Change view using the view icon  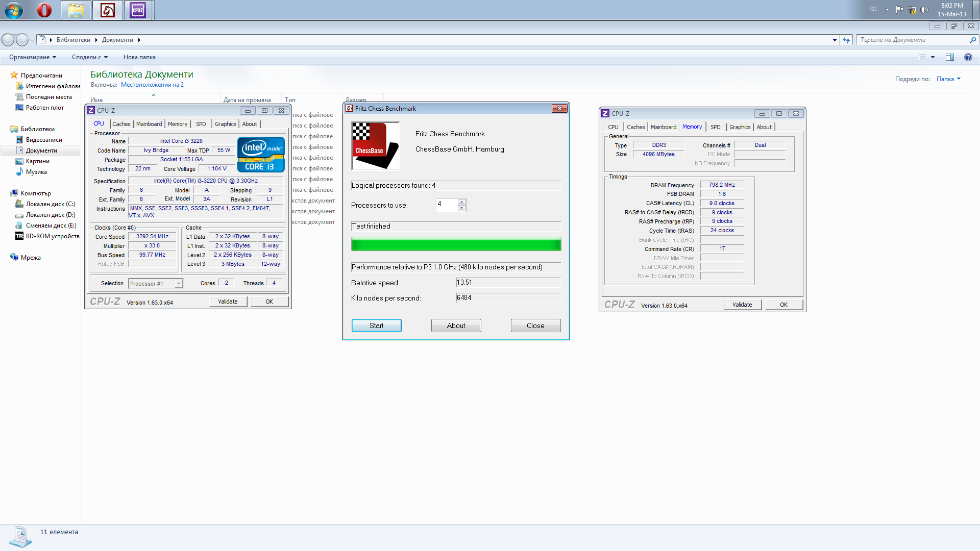click(922, 57)
